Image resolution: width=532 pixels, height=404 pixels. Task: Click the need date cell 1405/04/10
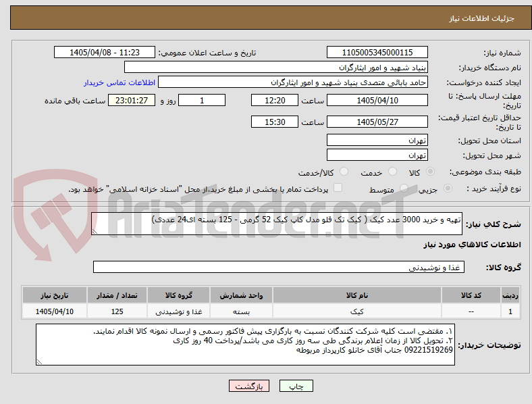(55, 311)
